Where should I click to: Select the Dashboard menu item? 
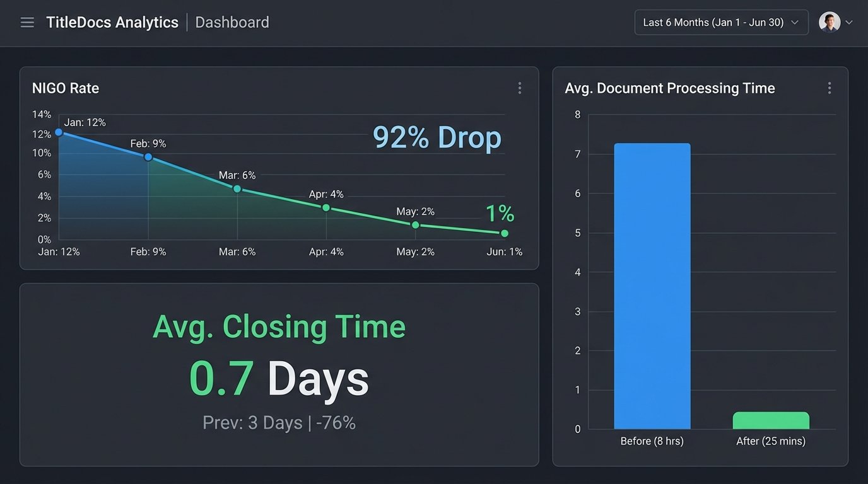point(232,21)
